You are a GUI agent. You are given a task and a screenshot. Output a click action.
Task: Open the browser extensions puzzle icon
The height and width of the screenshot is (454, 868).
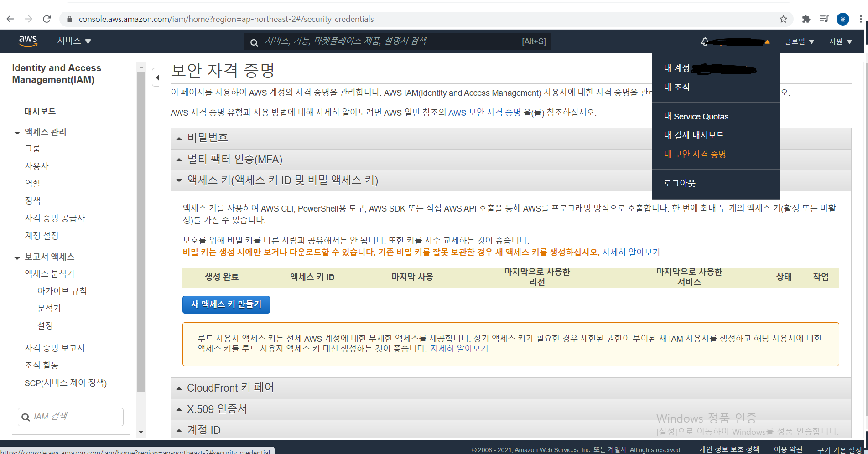pyautogui.click(x=806, y=19)
